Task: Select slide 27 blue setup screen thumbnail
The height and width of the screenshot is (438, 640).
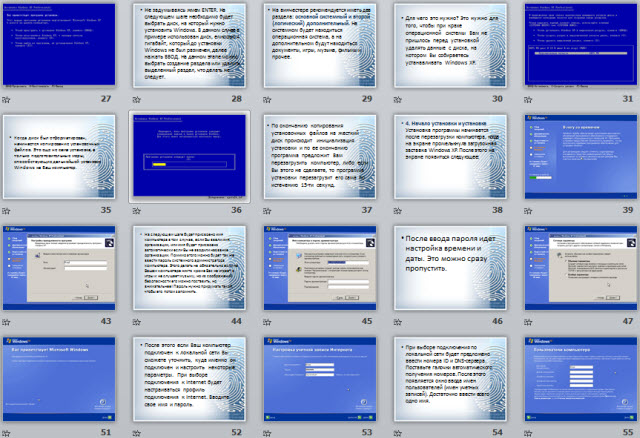Action: click(x=56, y=47)
